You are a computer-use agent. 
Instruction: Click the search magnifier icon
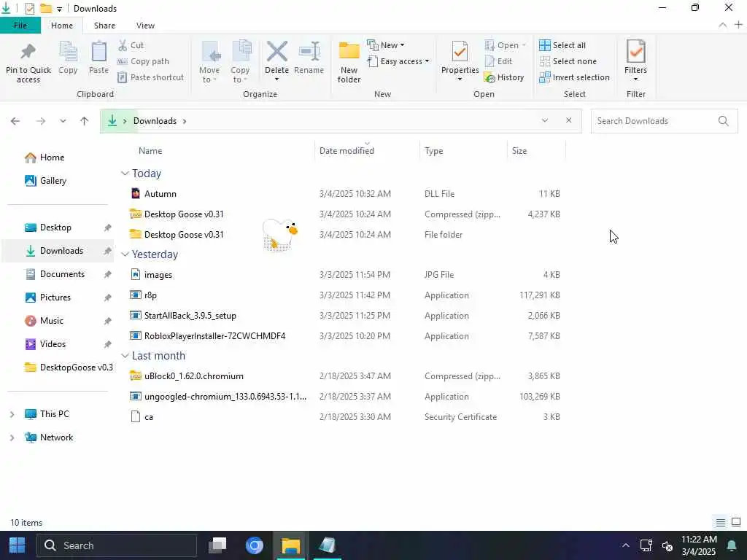[x=723, y=121]
